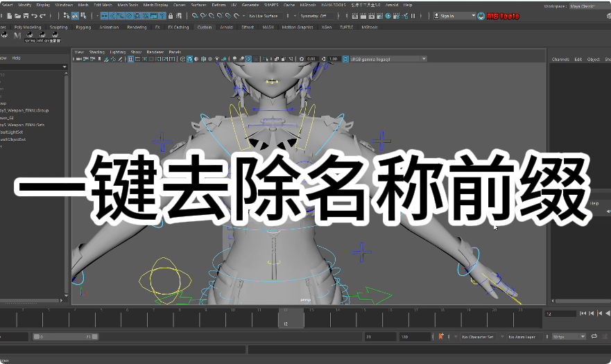611x364 pixels.
Task: Click the snap to curves magnet icon
Action: point(203,16)
